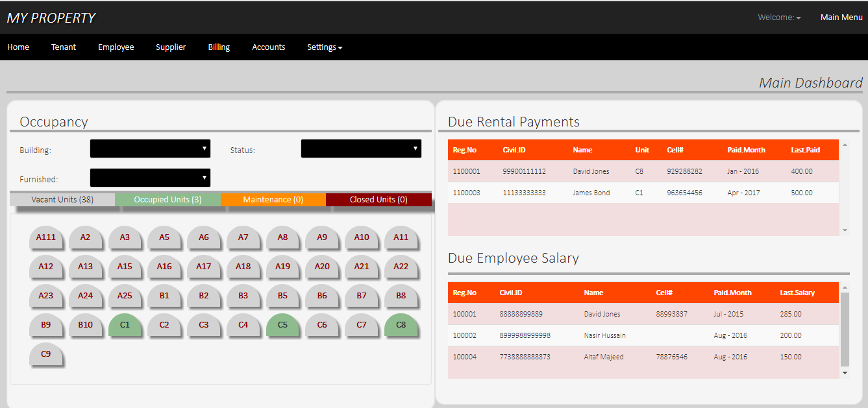Screen dimensions: 868x408
Task: Select vacant unit B10 badge
Action: tap(85, 325)
